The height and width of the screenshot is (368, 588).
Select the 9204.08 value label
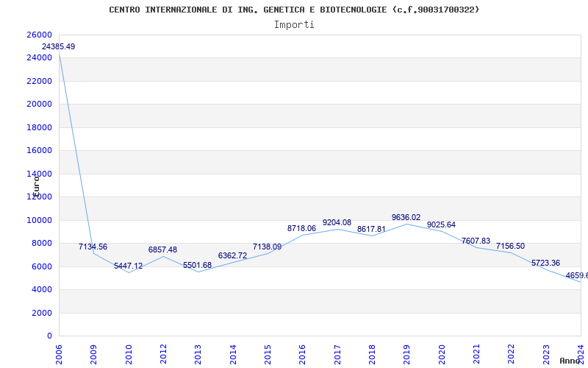click(x=337, y=223)
